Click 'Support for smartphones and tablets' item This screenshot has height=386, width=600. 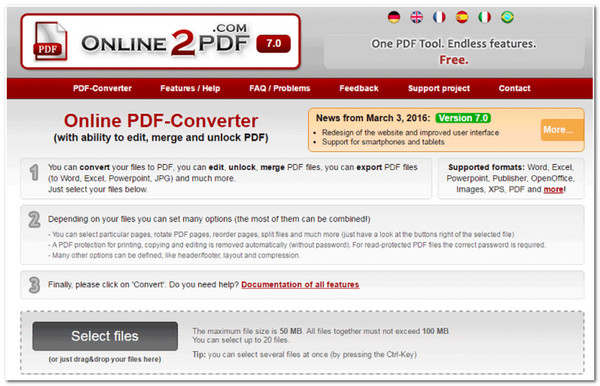click(x=383, y=142)
